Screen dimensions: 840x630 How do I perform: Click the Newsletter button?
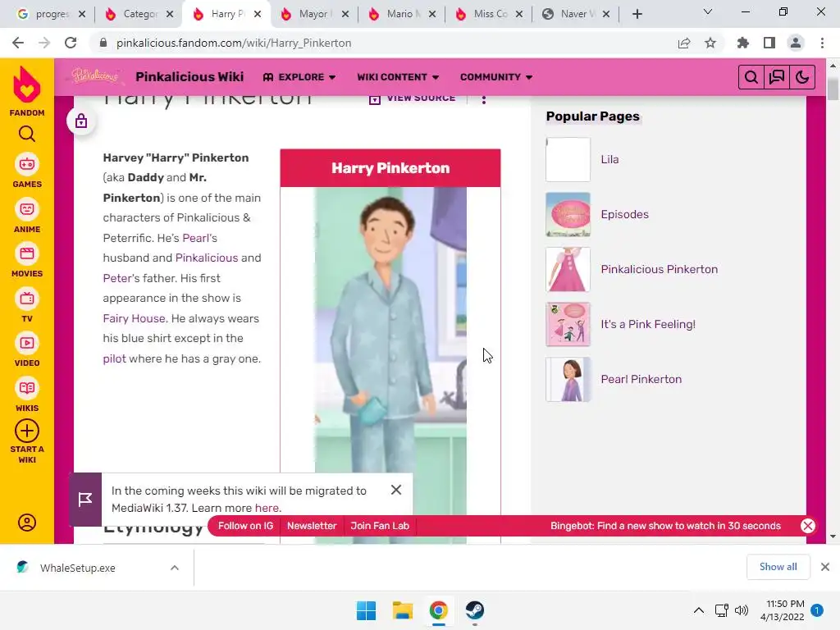point(312,526)
